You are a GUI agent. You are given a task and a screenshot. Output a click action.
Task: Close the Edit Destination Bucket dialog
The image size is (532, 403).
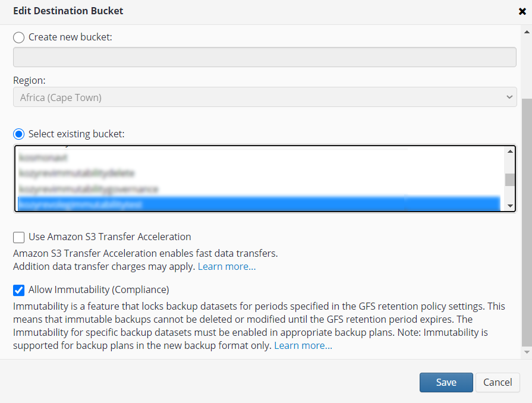(x=522, y=11)
